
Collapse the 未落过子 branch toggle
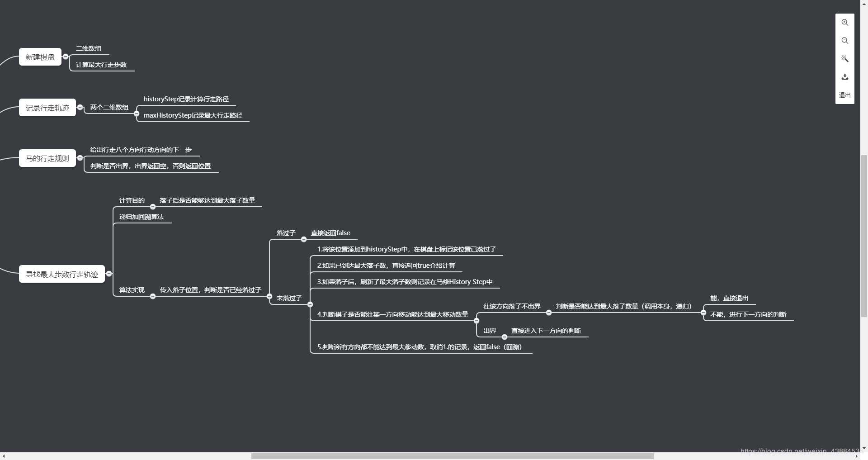point(310,304)
